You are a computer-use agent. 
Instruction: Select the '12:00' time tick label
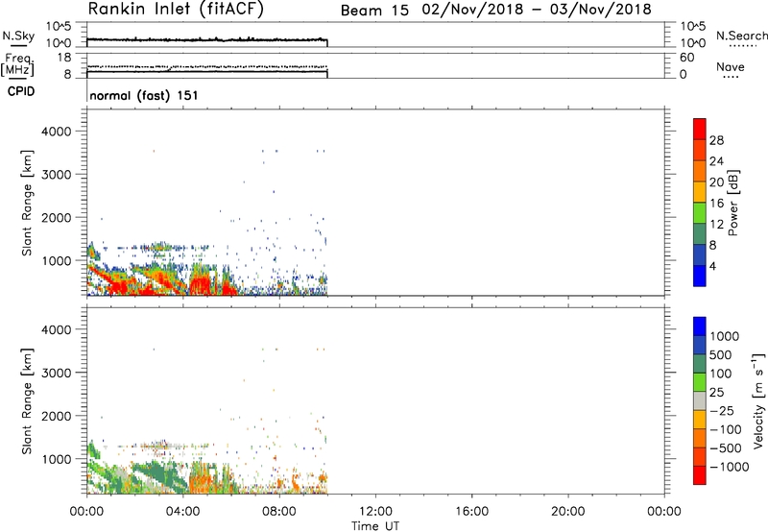[x=375, y=512]
